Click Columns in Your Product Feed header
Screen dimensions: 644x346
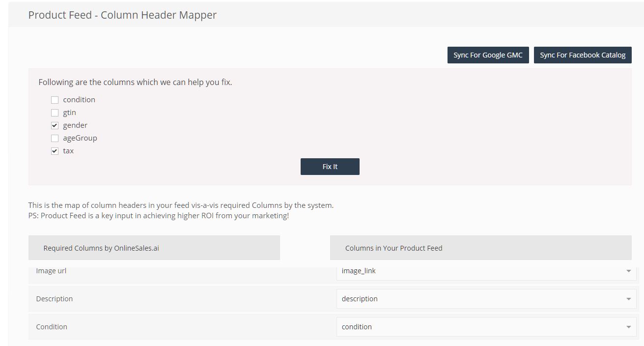tap(481, 248)
